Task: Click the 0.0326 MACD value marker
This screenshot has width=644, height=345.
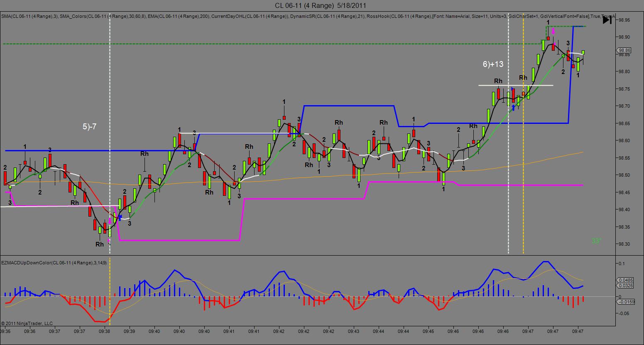Action: pyautogui.click(x=626, y=286)
